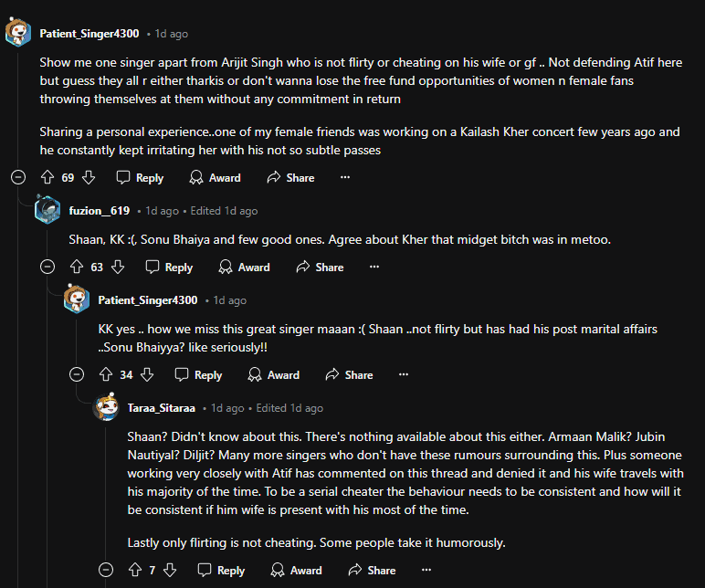Image resolution: width=705 pixels, height=588 pixels.
Task: Reply to Taraa_Sitaraa's comment
Action: 221,570
